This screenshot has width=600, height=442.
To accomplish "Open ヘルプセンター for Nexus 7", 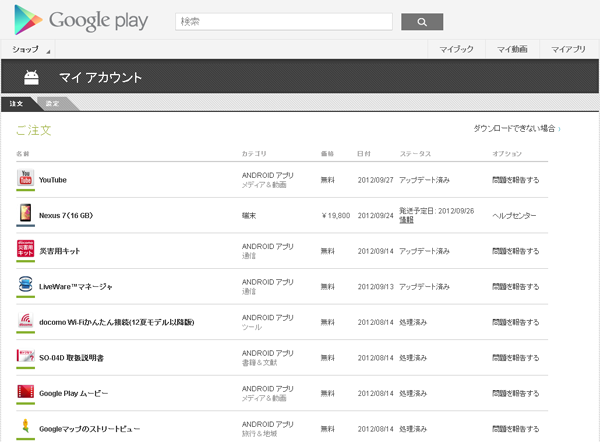I will click(x=514, y=215).
